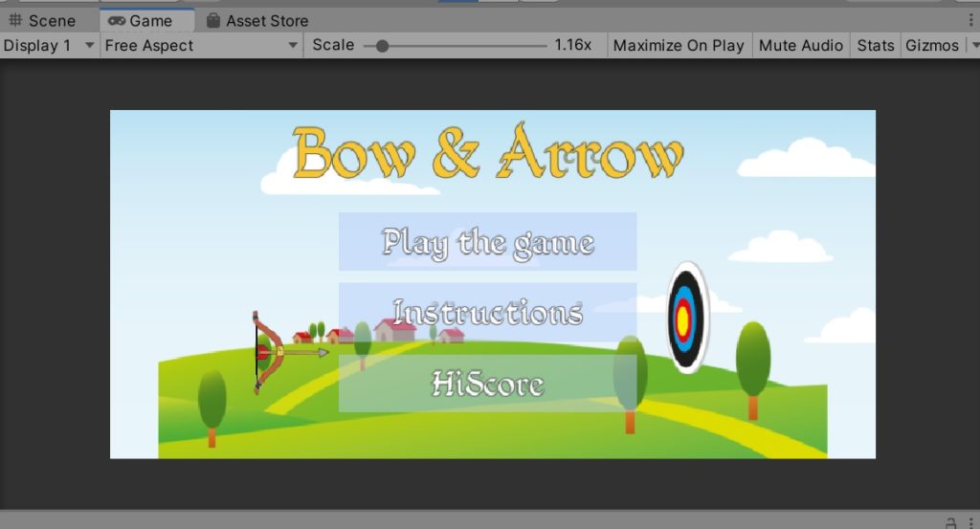The height and width of the screenshot is (529, 980).
Task: Select the Game tab
Action: [x=147, y=21]
